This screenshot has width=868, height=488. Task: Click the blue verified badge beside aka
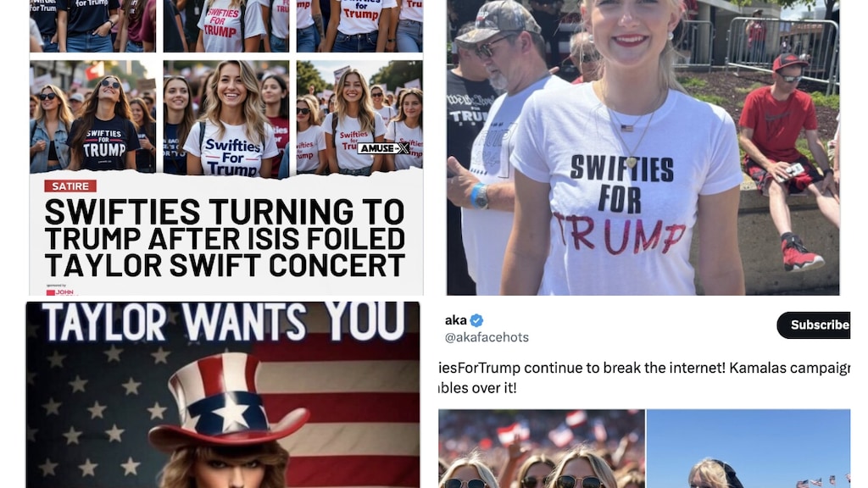[476, 320]
